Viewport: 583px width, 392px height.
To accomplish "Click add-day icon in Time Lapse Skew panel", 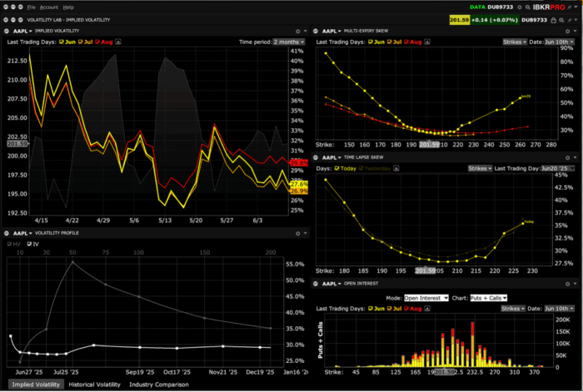I will point(396,168).
